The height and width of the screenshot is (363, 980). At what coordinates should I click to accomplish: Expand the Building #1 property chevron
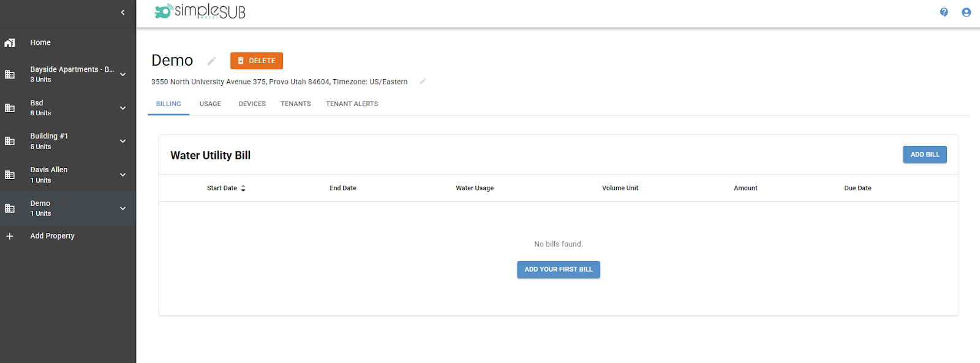[x=123, y=141]
